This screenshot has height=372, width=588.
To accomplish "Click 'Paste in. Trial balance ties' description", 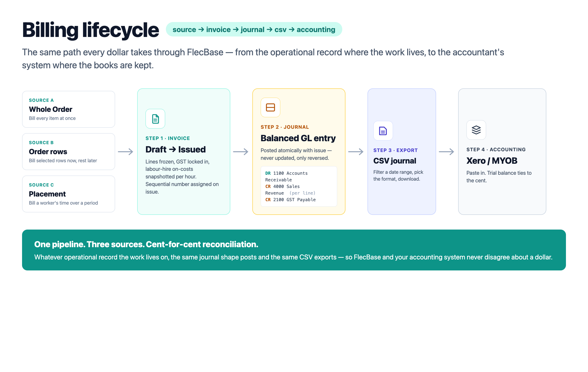I will click(499, 177).
